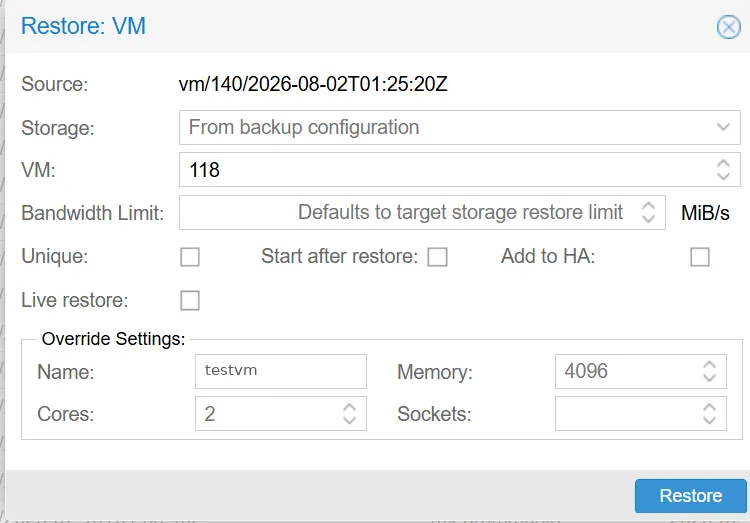Close the Restore VM dialog
Image resolution: width=750 pixels, height=523 pixels.
[728, 27]
